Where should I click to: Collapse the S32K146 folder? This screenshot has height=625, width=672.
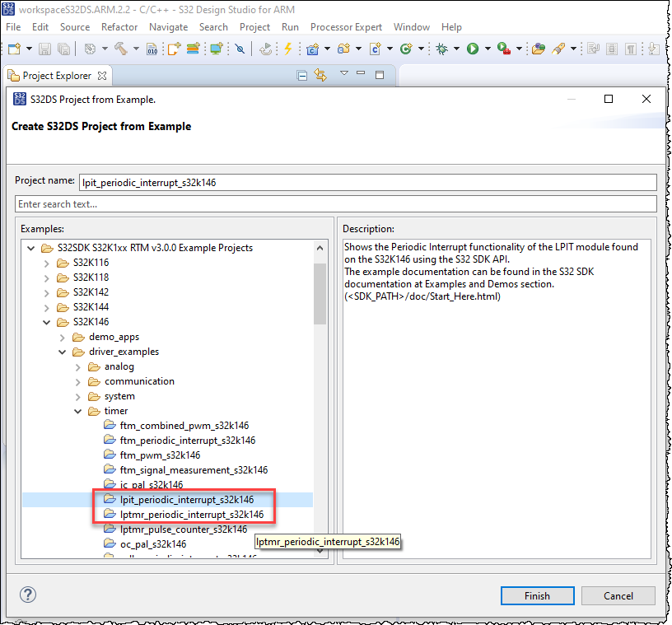pos(47,322)
